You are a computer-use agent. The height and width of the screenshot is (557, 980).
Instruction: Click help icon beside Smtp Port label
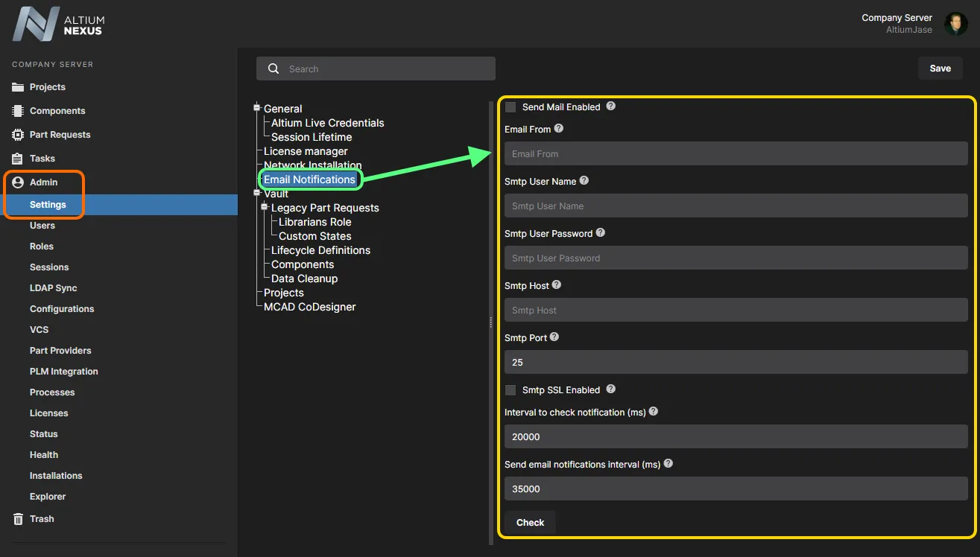tap(554, 337)
